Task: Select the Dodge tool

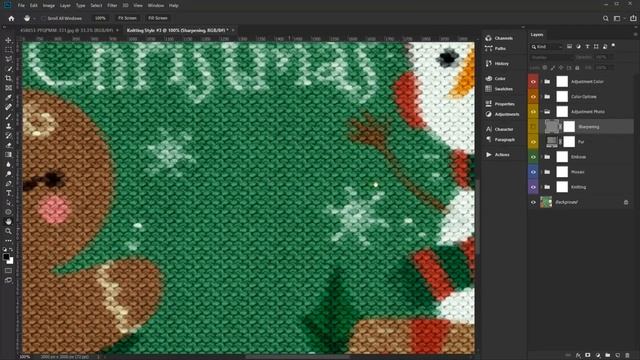Action: [x=8, y=174]
